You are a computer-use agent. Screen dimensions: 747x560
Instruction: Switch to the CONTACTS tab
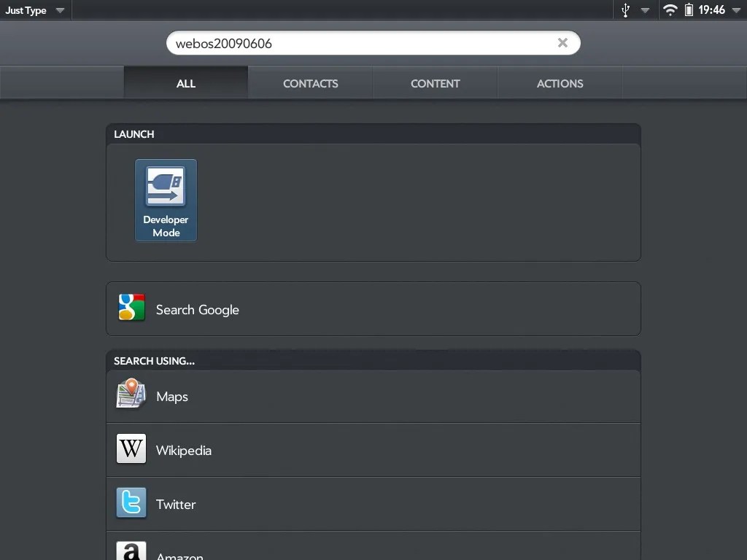pyautogui.click(x=310, y=83)
